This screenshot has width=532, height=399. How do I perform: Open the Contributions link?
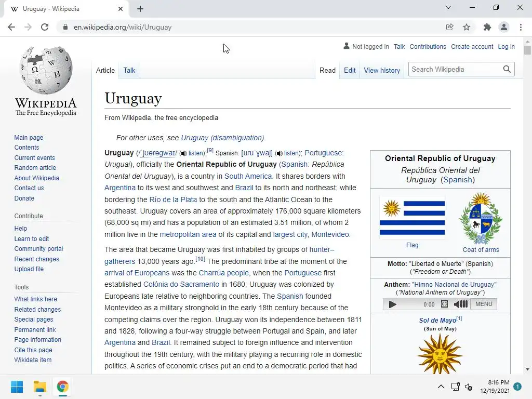(x=428, y=46)
